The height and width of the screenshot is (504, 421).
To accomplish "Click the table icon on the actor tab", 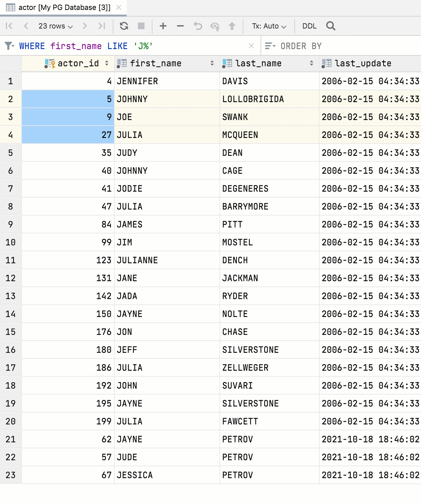I will tap(11, 8).
